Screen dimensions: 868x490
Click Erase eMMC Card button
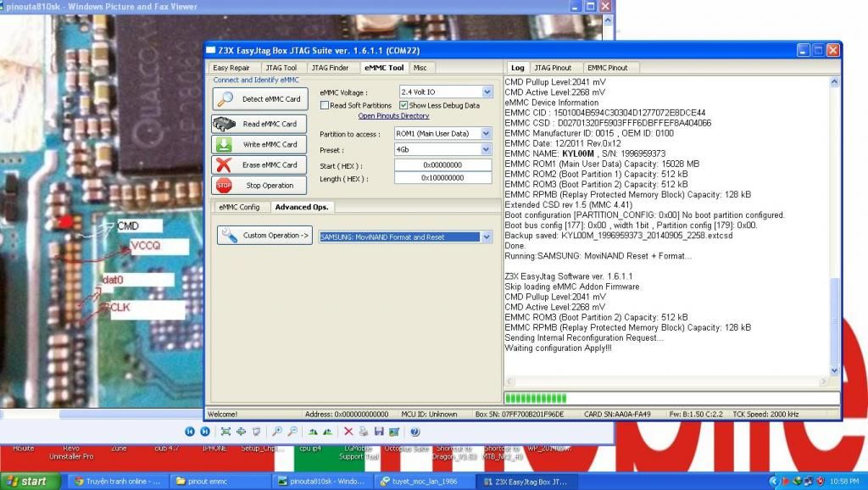[259, 165]
